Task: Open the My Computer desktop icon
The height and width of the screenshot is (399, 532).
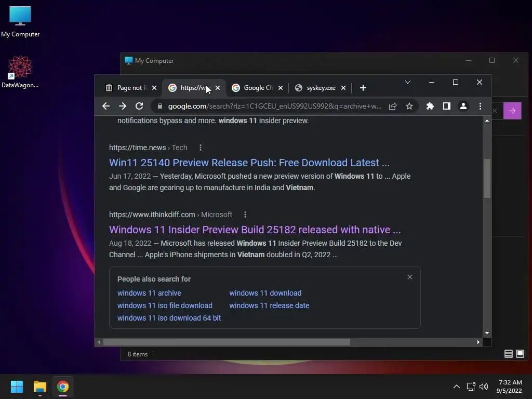Action: point(20,22)
